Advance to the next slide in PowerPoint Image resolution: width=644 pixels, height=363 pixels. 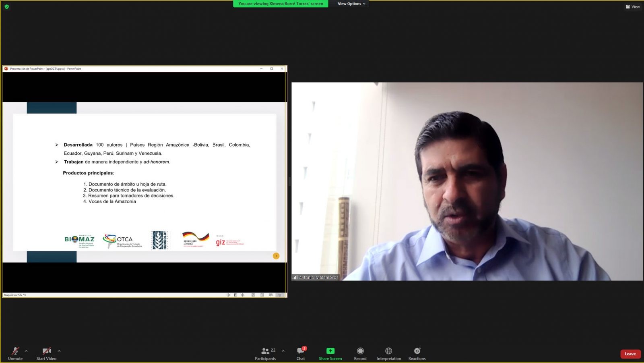[x=242, y=295]
